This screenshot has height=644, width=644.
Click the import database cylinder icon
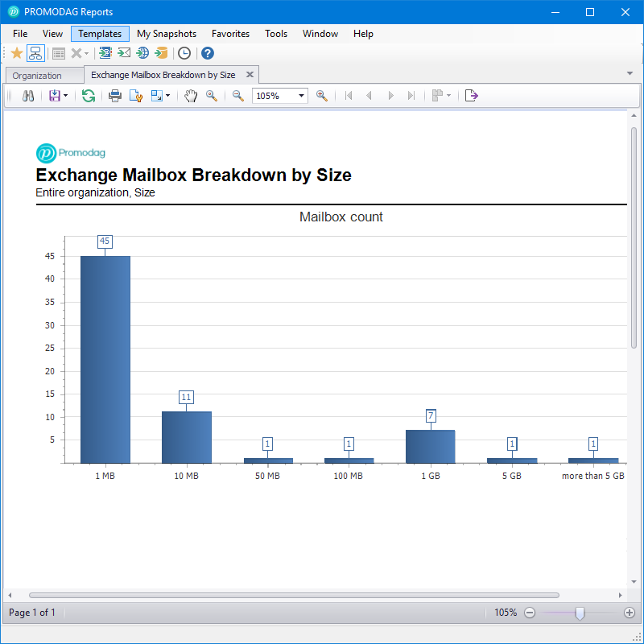(x=162, y=53)
